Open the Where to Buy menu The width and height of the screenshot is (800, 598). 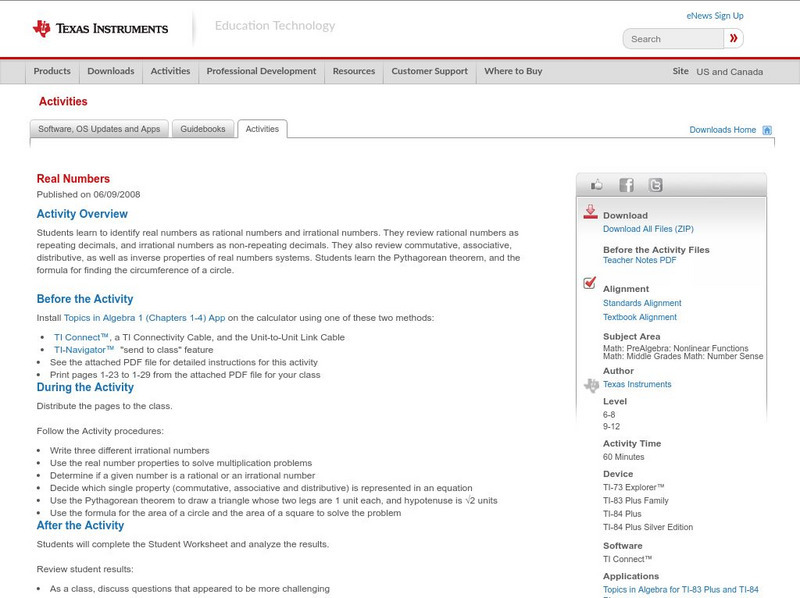pyautogui.click(x=513, y=71)
